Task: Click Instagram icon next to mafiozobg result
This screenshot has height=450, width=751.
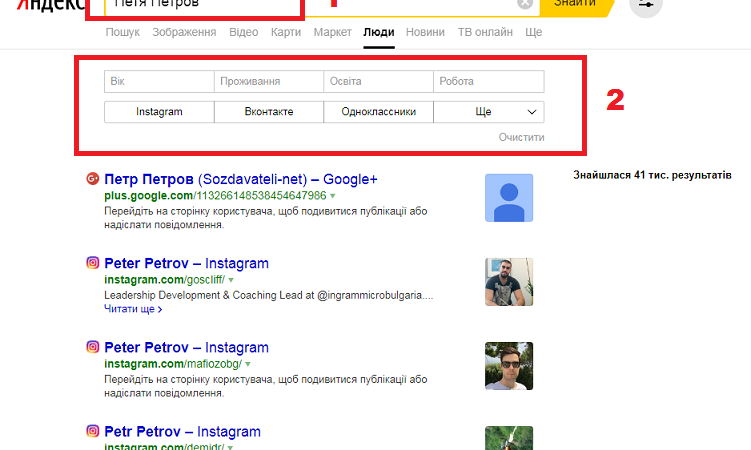Action: tap(92, 347)
